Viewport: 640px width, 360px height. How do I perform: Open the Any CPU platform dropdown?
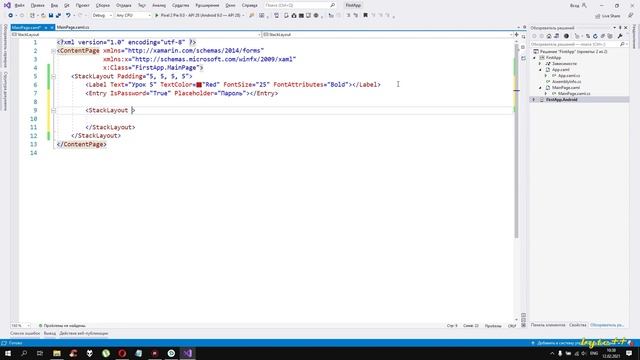pos(133,15)
